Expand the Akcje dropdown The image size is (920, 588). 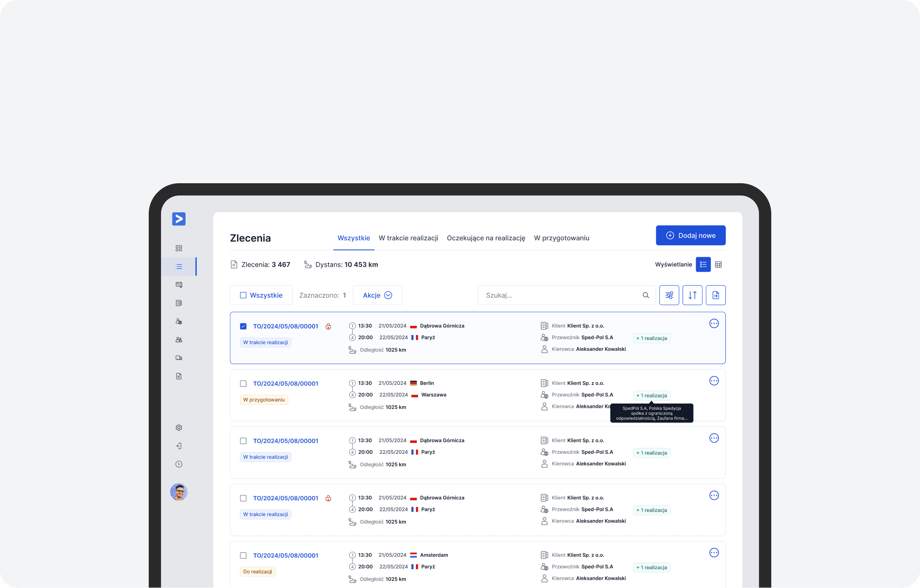tap(377, 295)
